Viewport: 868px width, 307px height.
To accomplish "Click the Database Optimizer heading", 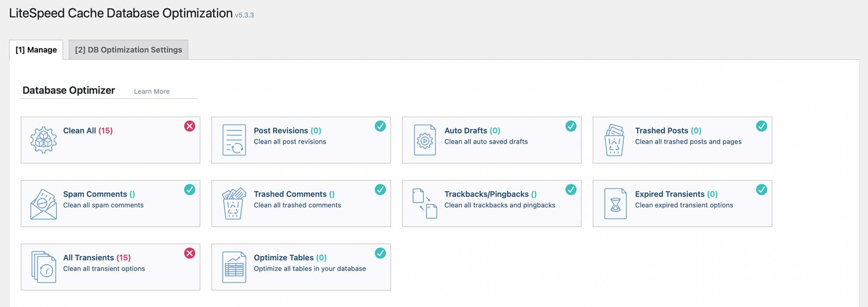I will click(x=68, y=91).
